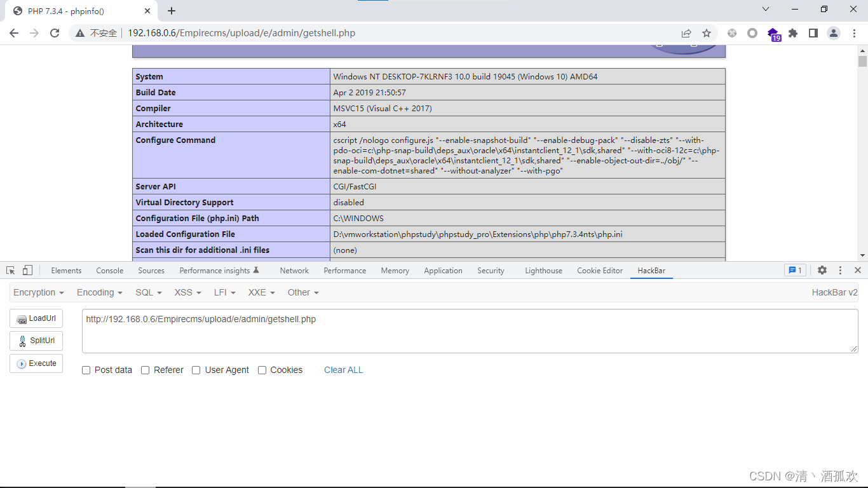Activate the DevTools inspect element picker
The image size is (868, 488).
pyautogui.click(x=11, y=270)
